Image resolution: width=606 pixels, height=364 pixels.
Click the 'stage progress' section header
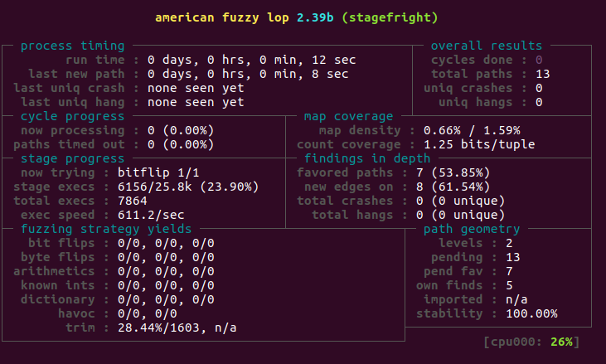[73, 158]
